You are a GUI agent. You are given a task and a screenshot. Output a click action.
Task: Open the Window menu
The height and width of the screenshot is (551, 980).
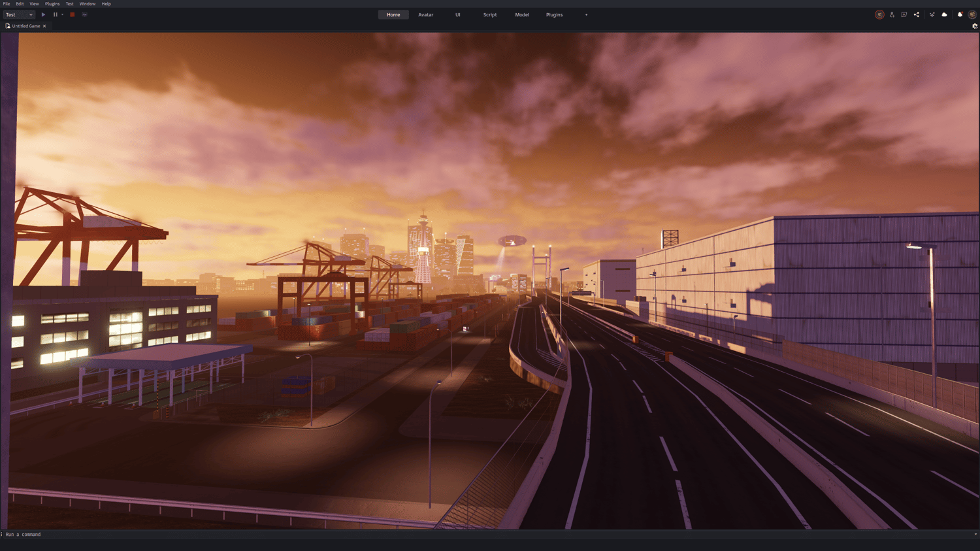click(88, 4)
